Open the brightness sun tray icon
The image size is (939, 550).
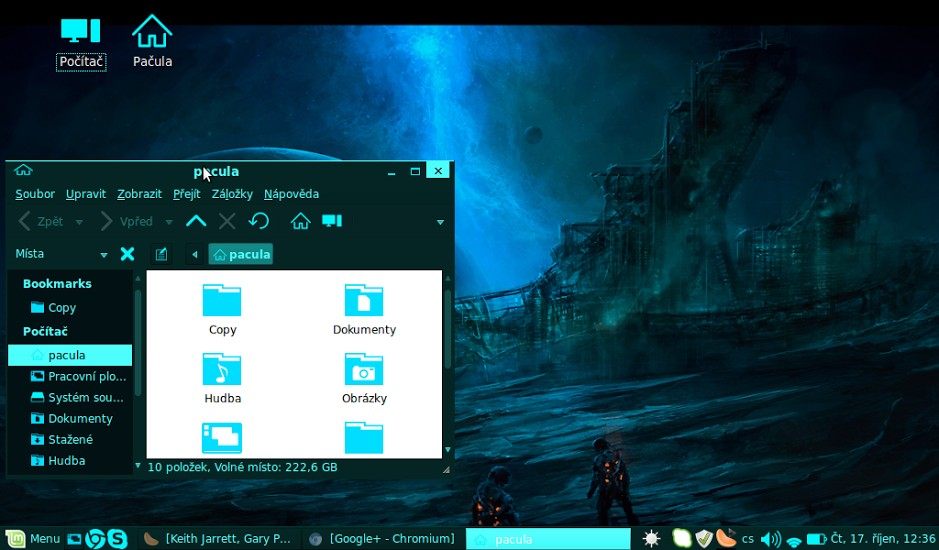pos(651,539)
